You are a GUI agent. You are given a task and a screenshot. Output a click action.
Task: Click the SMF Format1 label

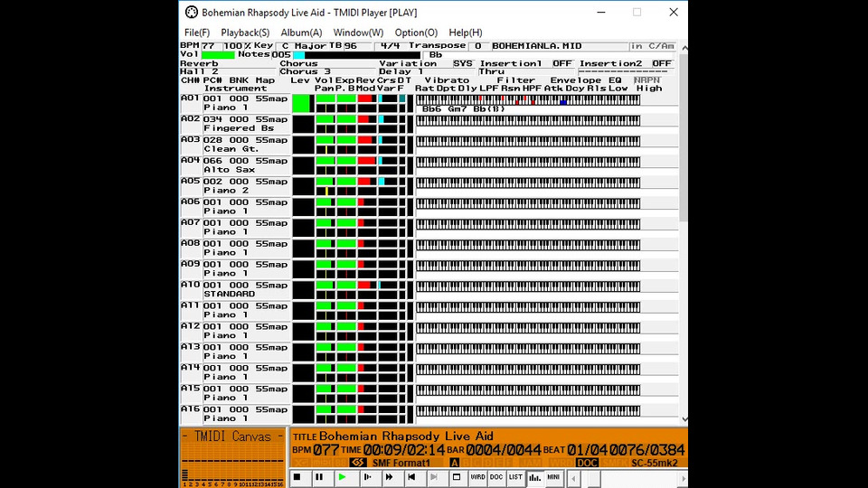pos(401,463)
